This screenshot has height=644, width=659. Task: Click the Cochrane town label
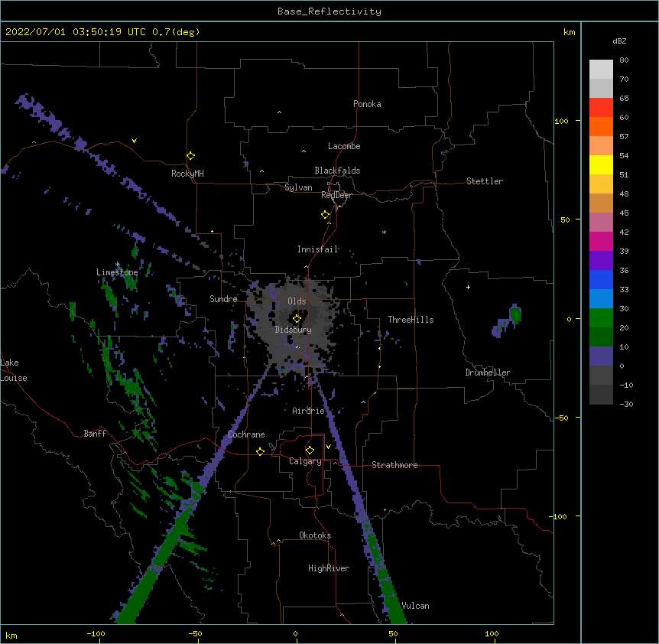coord(246,434)
